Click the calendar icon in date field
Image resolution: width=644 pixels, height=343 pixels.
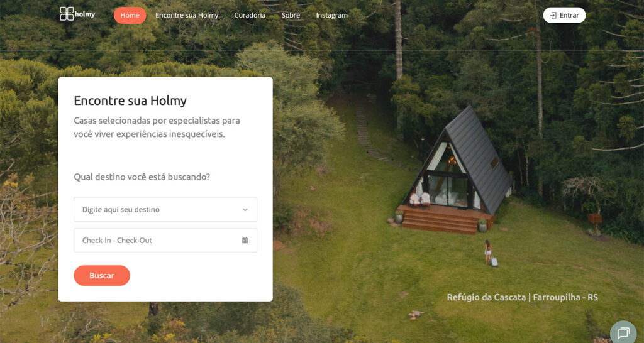pos(245,241)
